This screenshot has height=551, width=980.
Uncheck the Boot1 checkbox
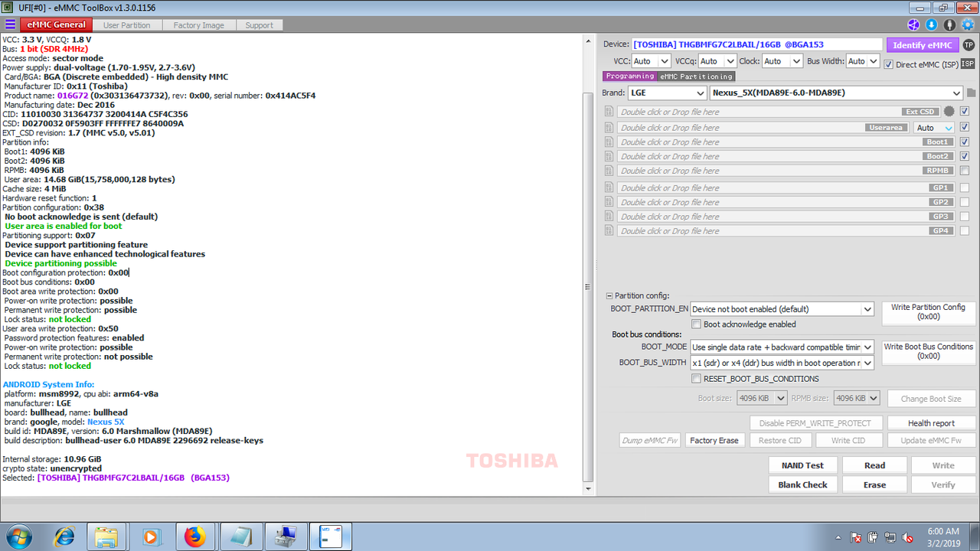click(965, 142)
